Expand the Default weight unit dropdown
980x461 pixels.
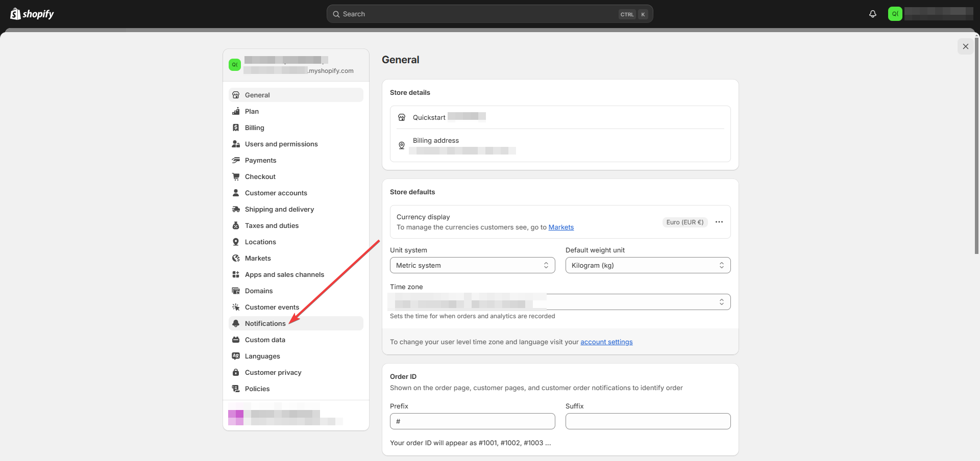pyautogui.click(x=648, y=265)
